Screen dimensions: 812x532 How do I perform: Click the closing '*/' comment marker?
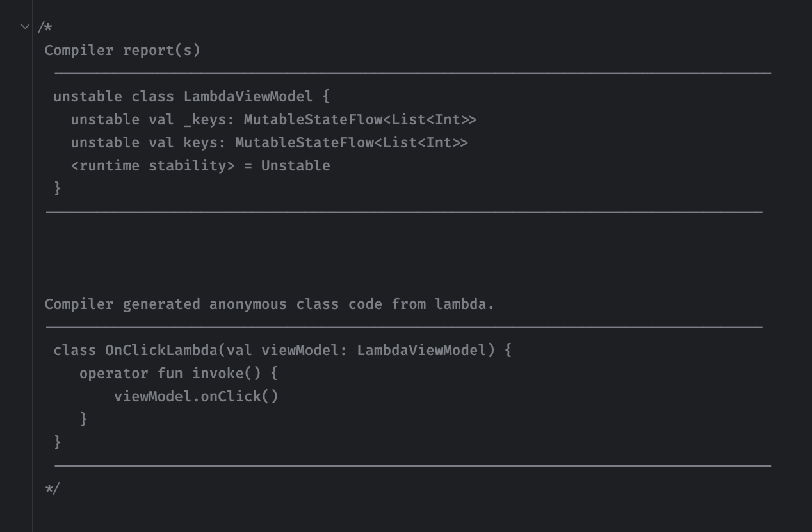pos(53,488)
